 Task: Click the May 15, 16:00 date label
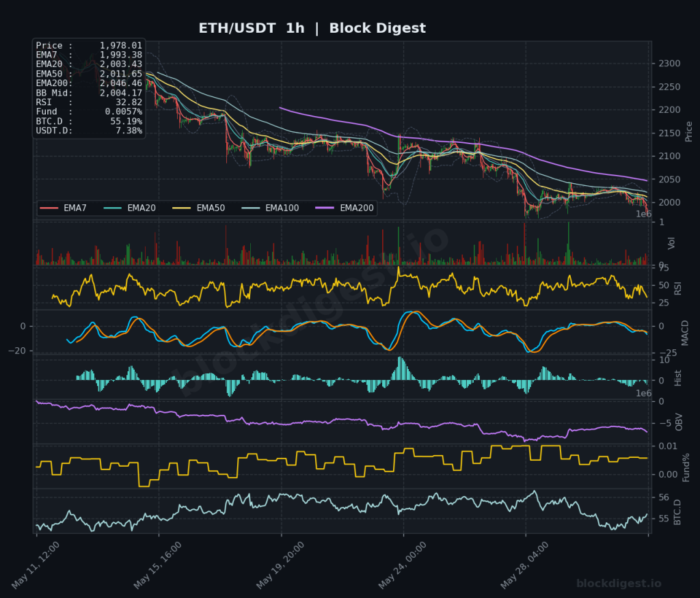pos(158,565)
